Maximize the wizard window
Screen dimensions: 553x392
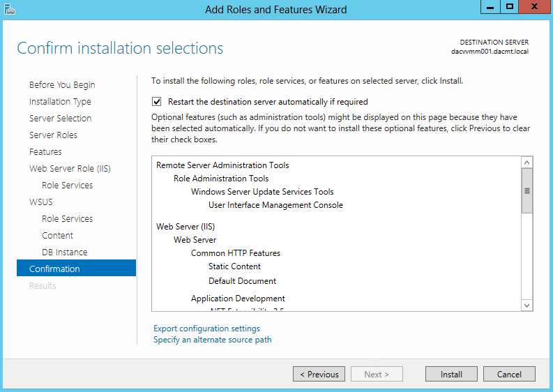510,7
